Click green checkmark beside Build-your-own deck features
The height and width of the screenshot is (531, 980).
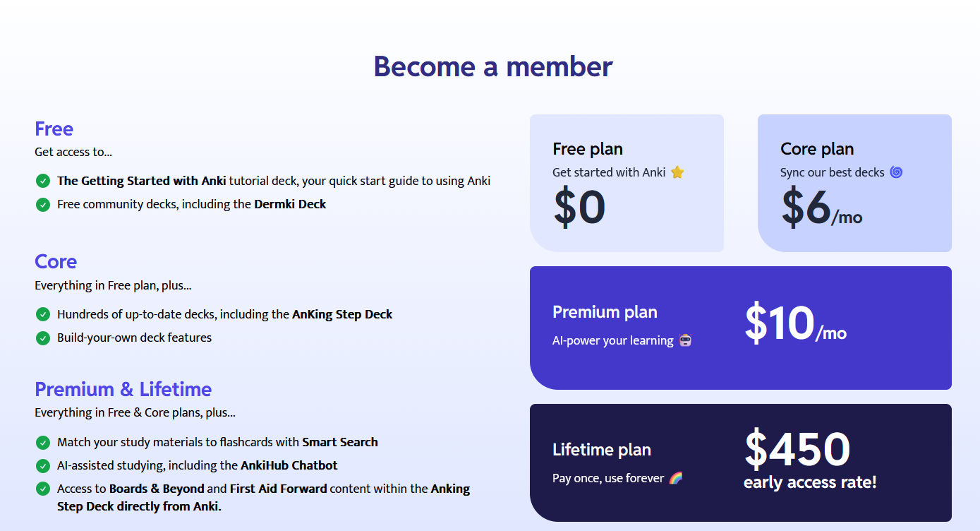coord(43,338)
